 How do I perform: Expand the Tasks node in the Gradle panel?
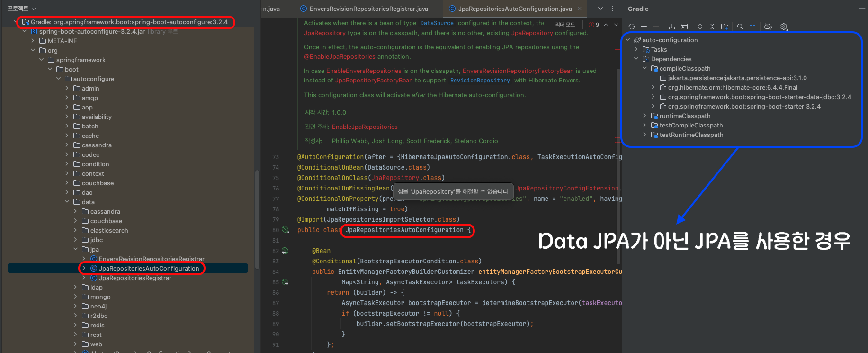coord(636,49)
